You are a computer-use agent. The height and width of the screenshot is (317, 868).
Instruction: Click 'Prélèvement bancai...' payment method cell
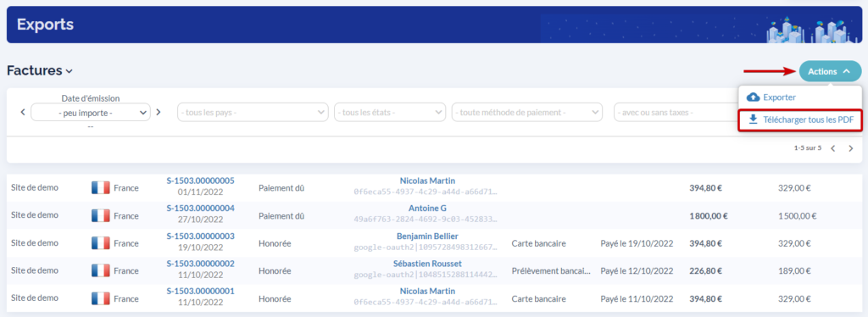[x=551, y=271]
